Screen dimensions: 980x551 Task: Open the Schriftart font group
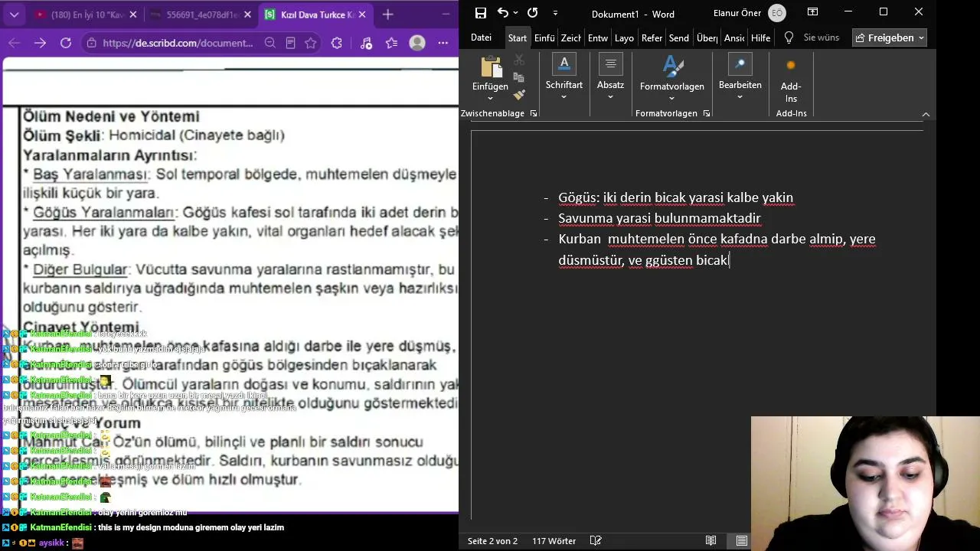pyautogui.click(x=564, y=77)
